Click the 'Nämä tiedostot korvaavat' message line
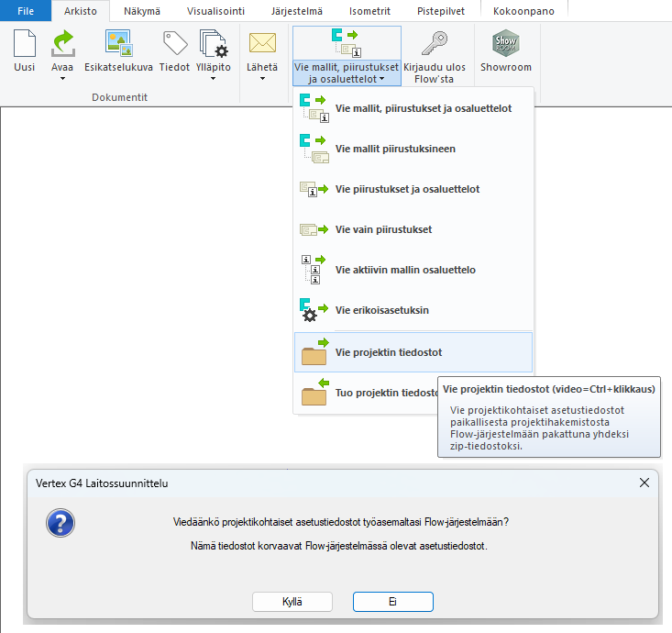The height and width of the screenshot is (633, 672). pyautogui.click(x=339, y=546)
